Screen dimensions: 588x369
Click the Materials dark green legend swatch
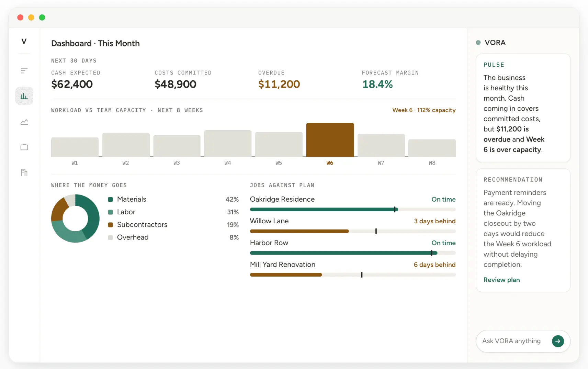click(111, 200)
